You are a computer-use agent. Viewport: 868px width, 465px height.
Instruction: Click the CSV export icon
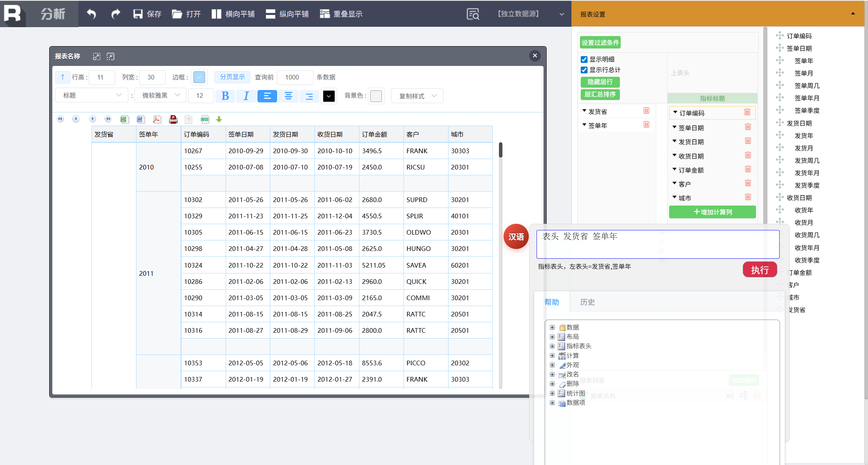pyautogui.click(x=205, y=119)
